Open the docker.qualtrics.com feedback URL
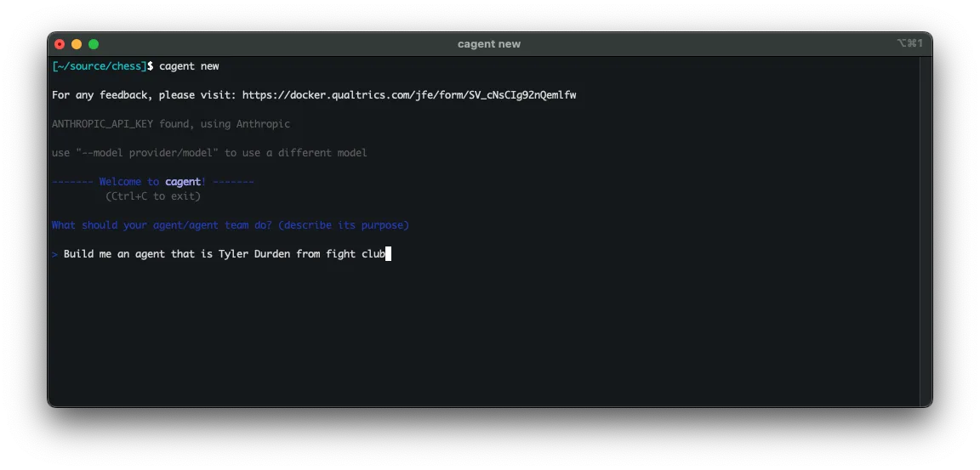980x470 pixels. [x=409, y=95]
